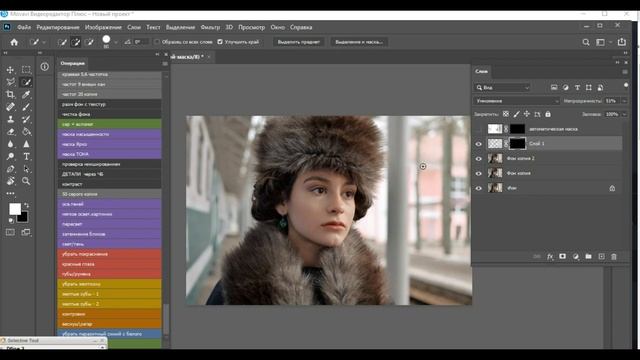The image size is (640, 360).
Task: Open the Layers panel flyout menu
Action: 625,71
